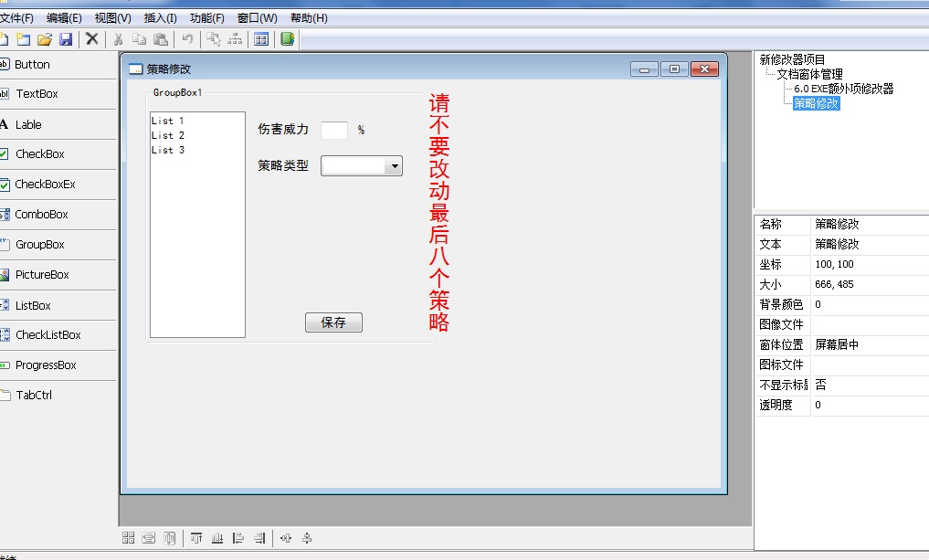Viewport: 929px width, 560px height.
Task: Edit the 文本 property value 策略修改
Action: pos(870,245)
